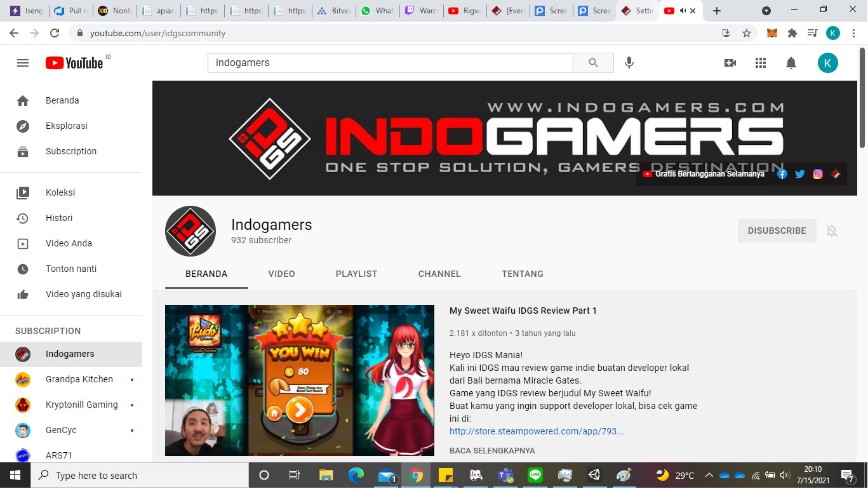
Task: Switch to the PLAYLIST channel tab
Action: 356,274
